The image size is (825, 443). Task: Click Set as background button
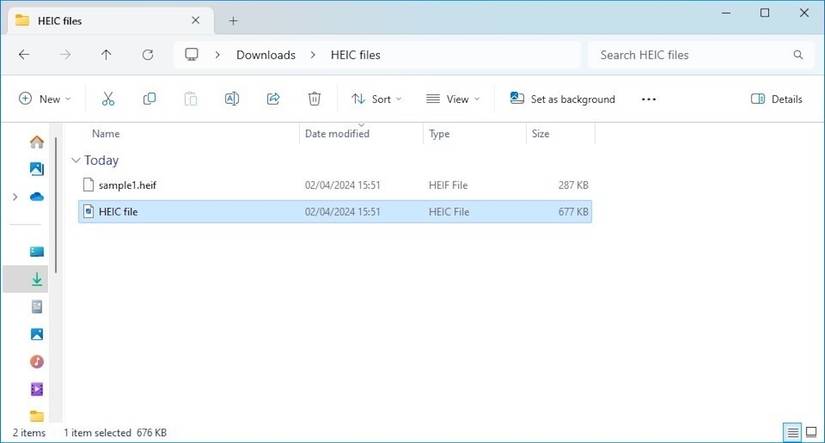click(562, 99)
